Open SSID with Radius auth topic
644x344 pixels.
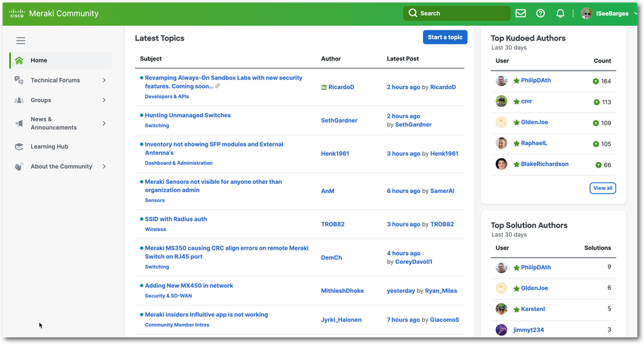coord(176,219)
